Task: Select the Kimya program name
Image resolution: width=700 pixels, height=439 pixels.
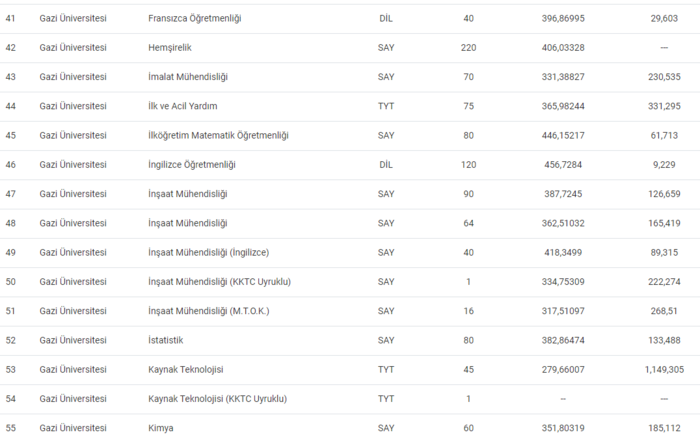Action: tap(161, 428)
